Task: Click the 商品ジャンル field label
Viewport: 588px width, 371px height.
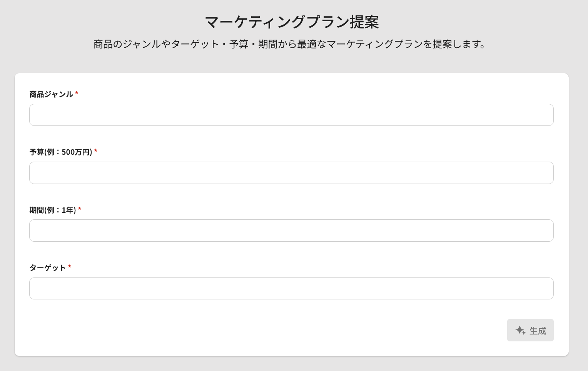Action: click(51, 94)
